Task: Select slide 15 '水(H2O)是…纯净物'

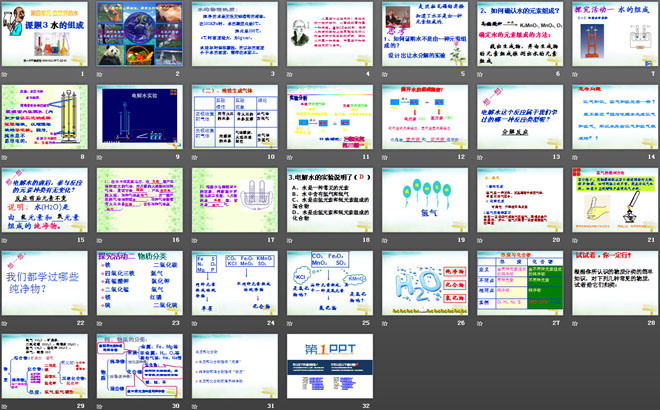Action: pos(45,200)
